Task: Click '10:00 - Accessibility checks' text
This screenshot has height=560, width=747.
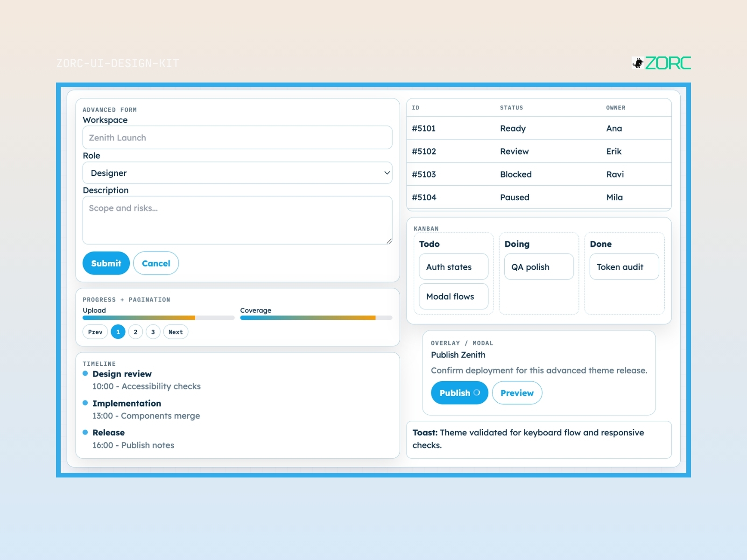Action: click(x=147, y=386)
